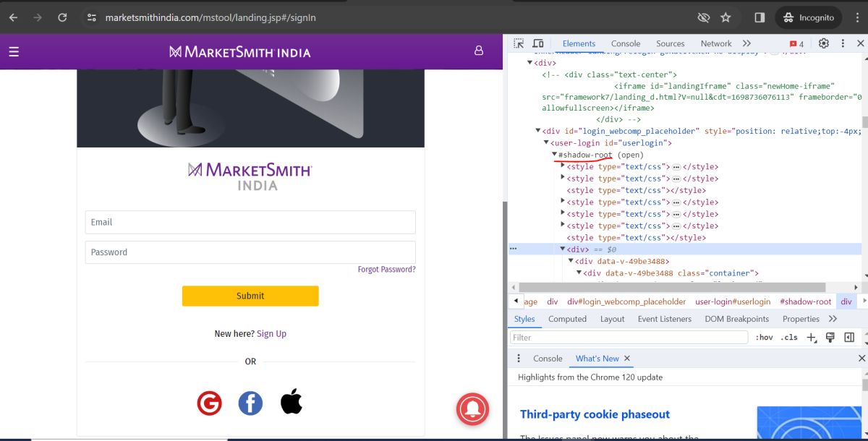Select div#login_webcomp_placeholder breadcrumb
868x441 pixels.
coord(626,301)
